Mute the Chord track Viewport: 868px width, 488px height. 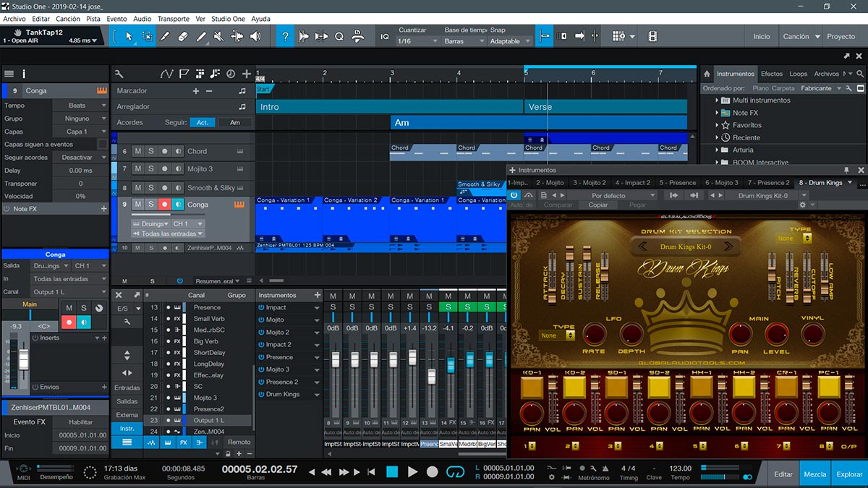[x=137, y=151]
